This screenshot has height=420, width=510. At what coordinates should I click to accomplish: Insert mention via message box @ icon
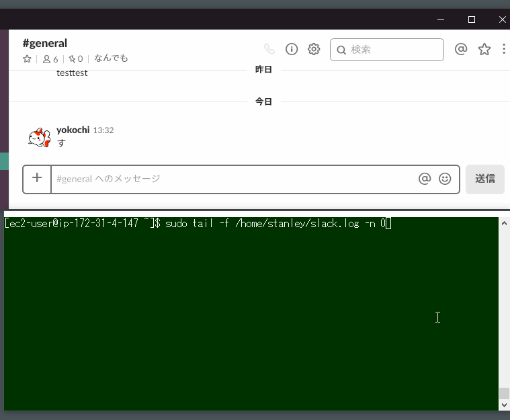click(425, 179)
